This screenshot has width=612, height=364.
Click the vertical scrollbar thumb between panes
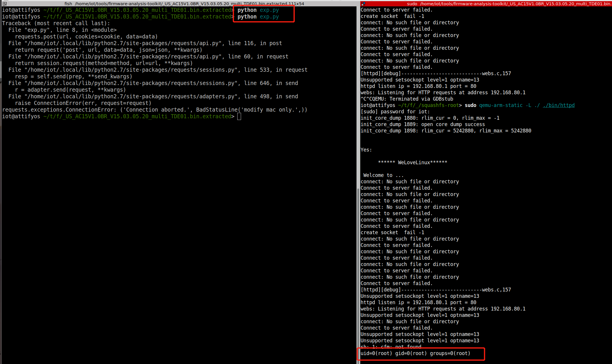pos(358,275)
